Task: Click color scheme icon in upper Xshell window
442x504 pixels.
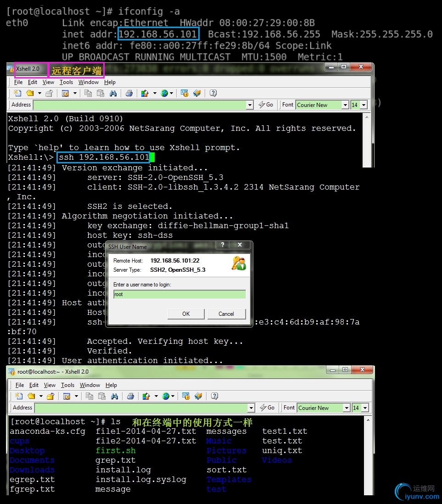Action: point(145,93)
